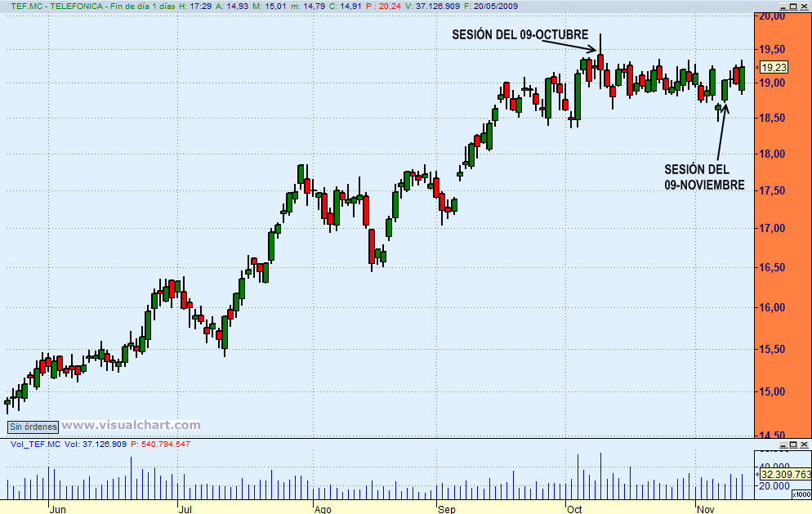Viewport: 812px width, 514px height.
Task: Click the 15,00 price axis label
Action: click(772, 391)
